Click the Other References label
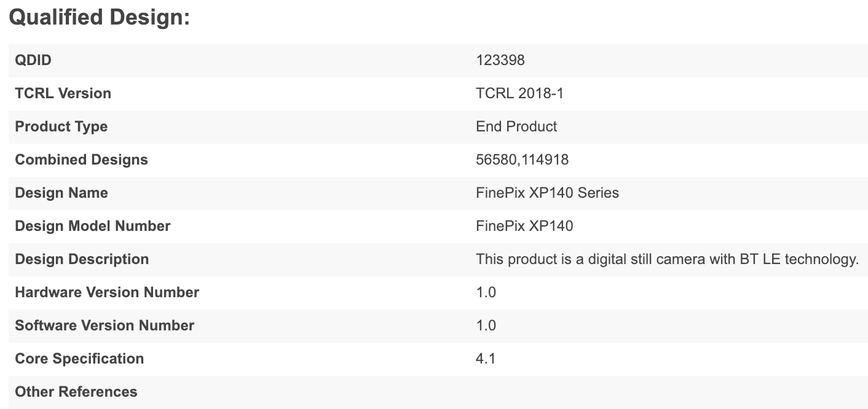This screenshot has width=868, height=409. 76,392
